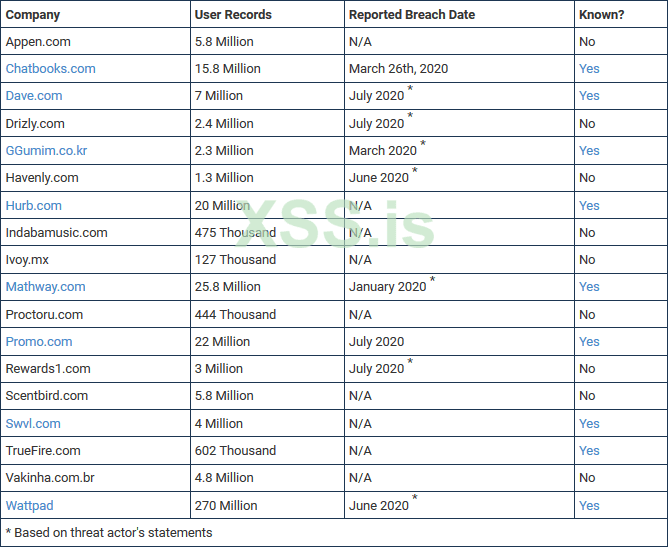
Task: Click the Yes link in Chatbooks.com row
Action: coord(589,69)
